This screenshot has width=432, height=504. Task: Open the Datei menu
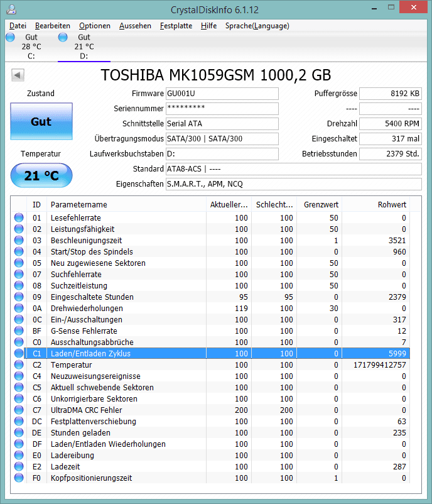(18, 26)
